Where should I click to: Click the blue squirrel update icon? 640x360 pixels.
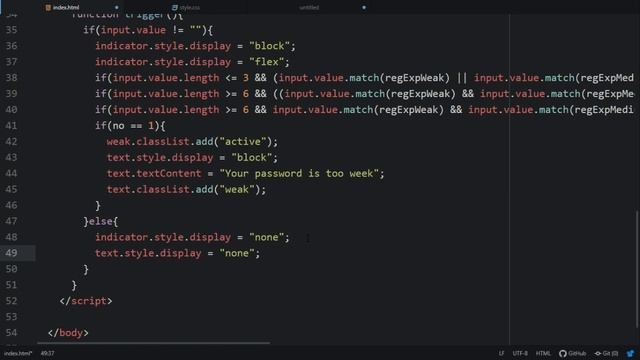tap(631, 353)
